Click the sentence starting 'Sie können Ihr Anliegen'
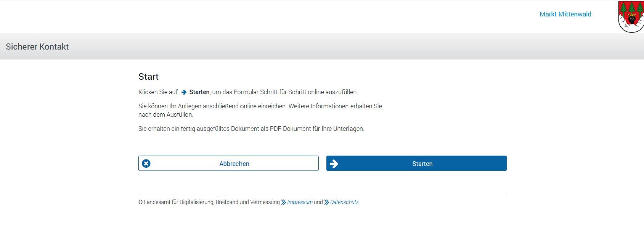Viewport: 644px width, 230px height. (260, 110)
